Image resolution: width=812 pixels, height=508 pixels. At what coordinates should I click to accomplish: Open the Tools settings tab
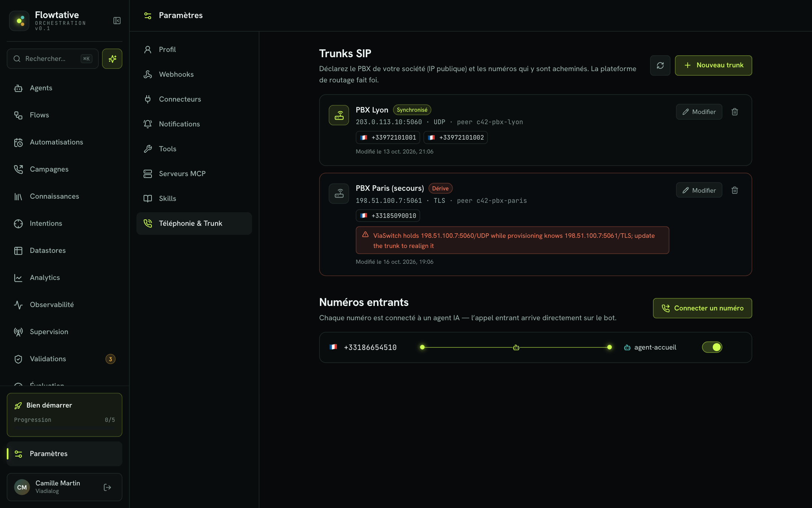[x=194, y=149]
